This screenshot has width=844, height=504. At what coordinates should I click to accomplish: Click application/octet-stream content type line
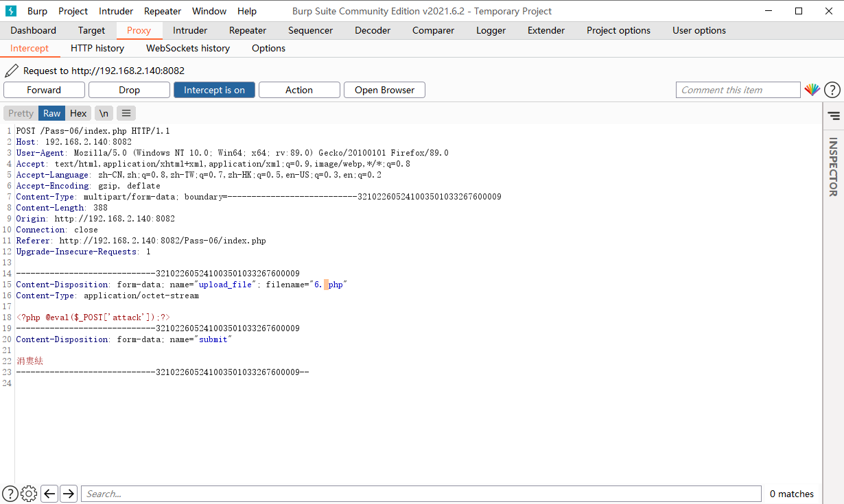(x=107, y=296)
